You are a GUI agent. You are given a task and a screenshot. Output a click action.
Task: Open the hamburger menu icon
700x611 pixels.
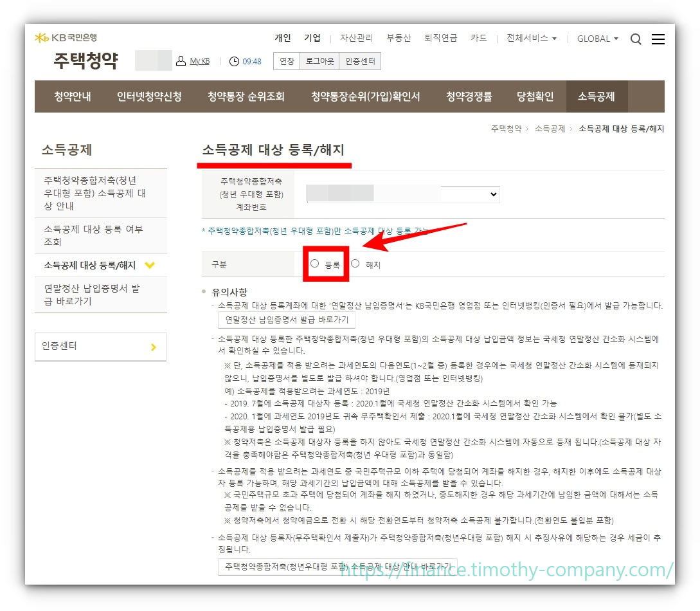tap(658, 39)
